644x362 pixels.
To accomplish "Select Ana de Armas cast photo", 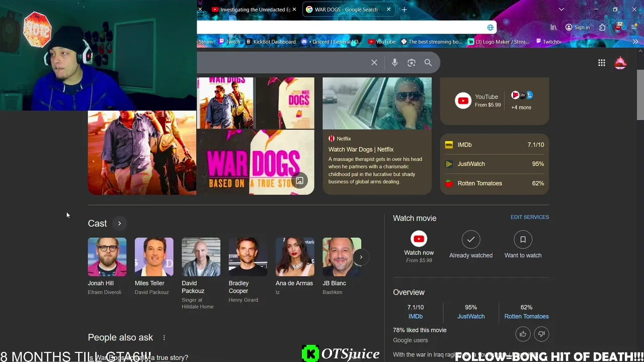I will (x=295, y=257).
